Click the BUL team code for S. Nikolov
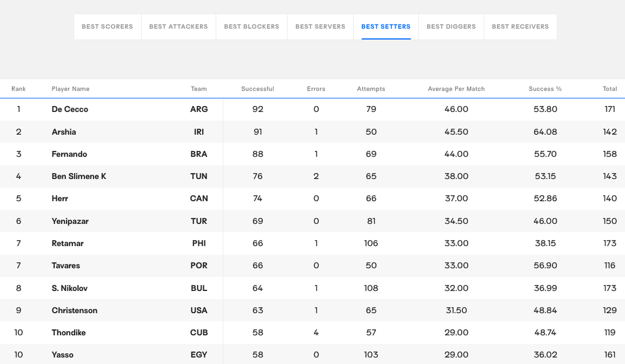This screenshot has height=364, width=625. pyautogui.click(x=199, y=289)
